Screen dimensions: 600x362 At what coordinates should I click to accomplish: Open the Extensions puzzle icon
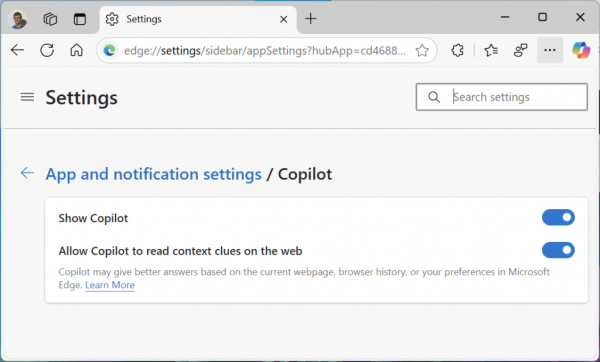[457, 50]
